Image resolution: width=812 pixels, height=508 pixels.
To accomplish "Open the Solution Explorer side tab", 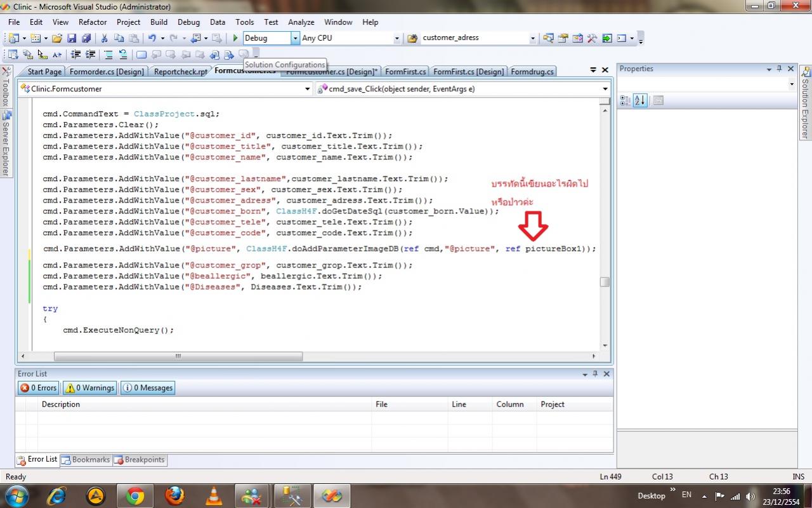I will (805, 103).
